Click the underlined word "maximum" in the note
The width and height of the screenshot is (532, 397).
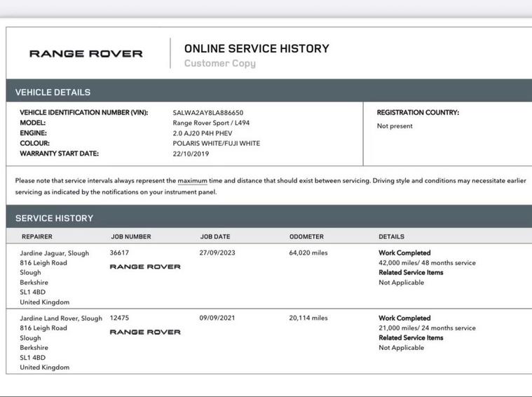[x=192, y=180]
